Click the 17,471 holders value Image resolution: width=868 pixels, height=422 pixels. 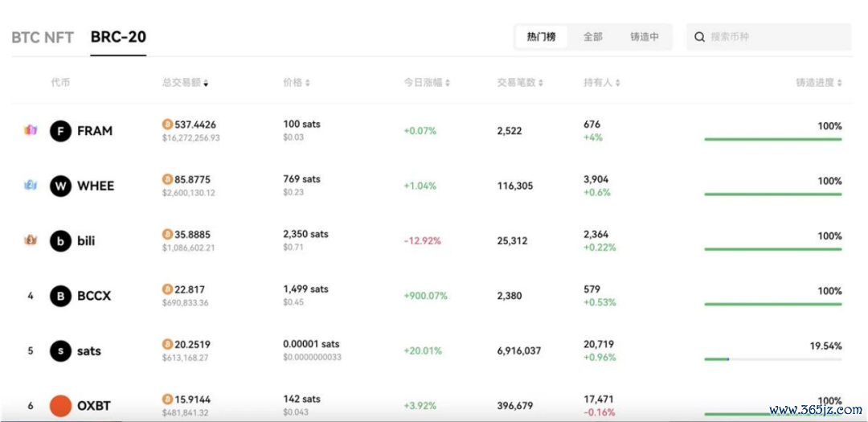(x=599, y=399)
